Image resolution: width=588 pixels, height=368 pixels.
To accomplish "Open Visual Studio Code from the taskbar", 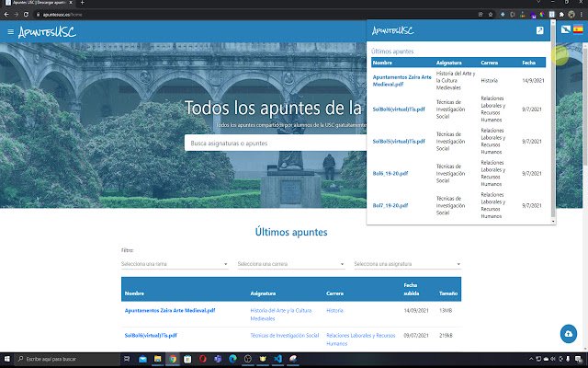I will point(277,359).
